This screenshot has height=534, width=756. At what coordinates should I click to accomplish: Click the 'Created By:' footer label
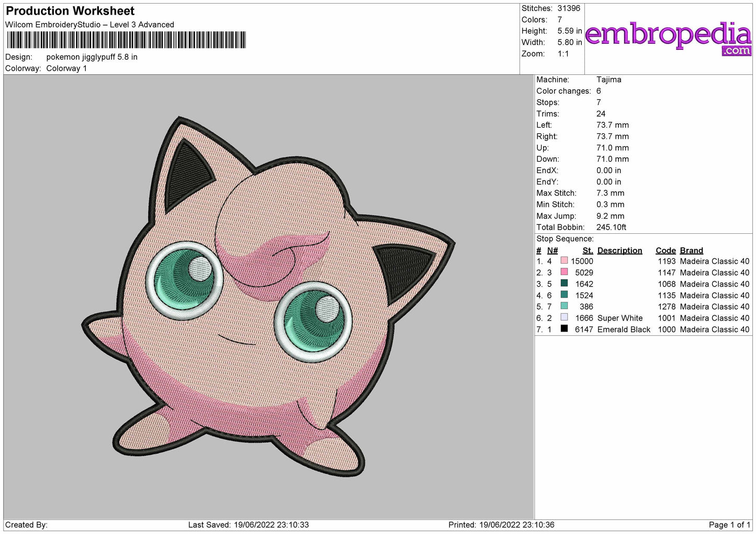coord(26,525)
